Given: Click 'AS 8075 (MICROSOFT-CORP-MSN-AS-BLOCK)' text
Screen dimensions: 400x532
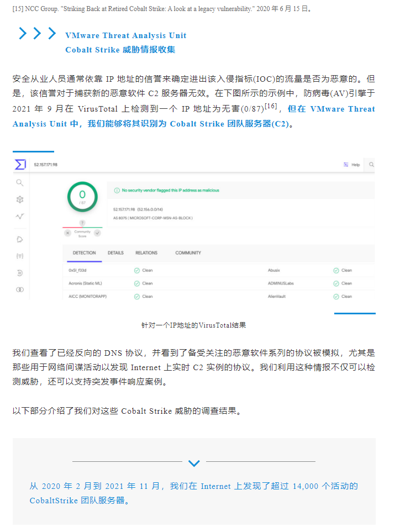Looking at the screenshot, I should point(152,218).
